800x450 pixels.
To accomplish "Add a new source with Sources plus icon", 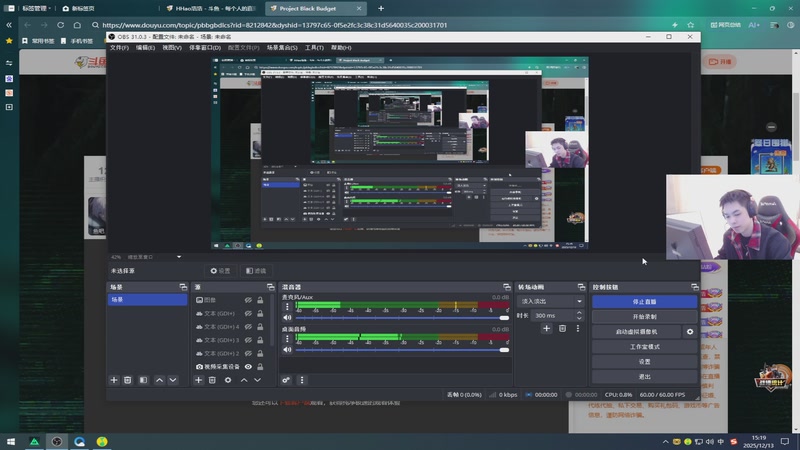I will [x=198, y=380].
